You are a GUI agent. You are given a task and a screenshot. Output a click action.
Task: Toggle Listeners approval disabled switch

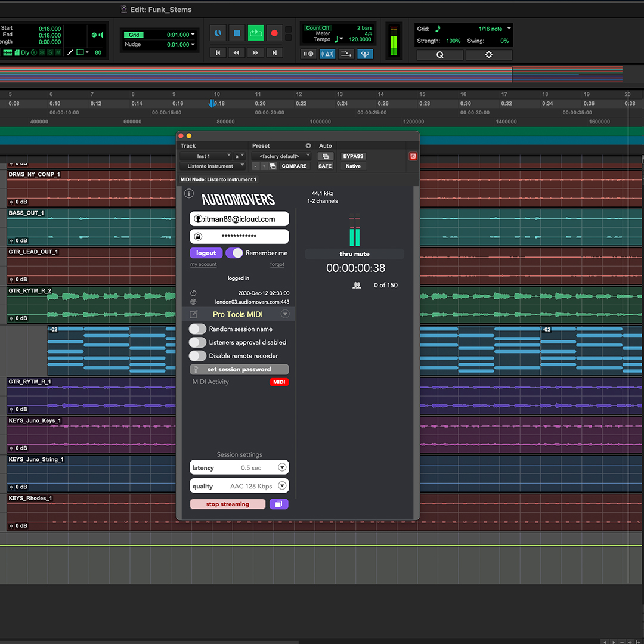pyautogui.click(x=197, y=342)
